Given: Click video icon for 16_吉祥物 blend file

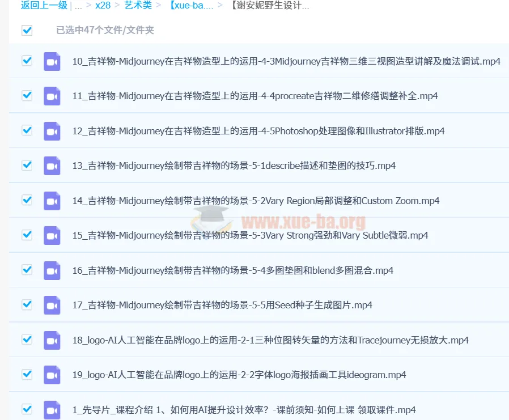Looking at the screenshot, I should coord(52,270).
